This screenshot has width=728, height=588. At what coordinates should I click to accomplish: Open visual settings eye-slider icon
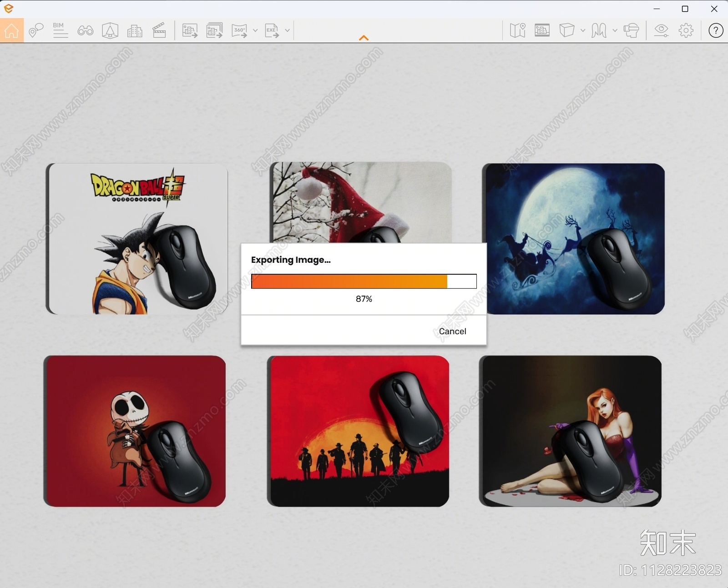(x=661, y=30)
